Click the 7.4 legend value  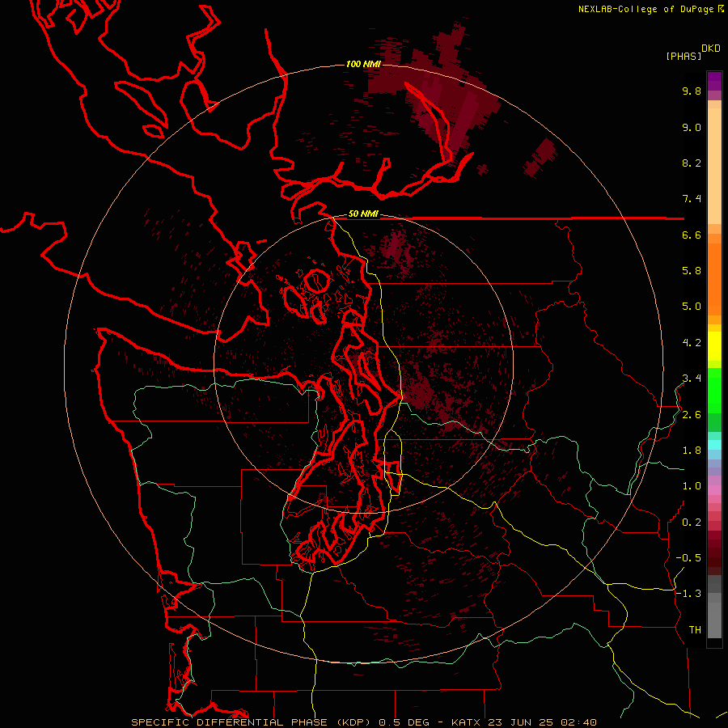coord(692,199)
